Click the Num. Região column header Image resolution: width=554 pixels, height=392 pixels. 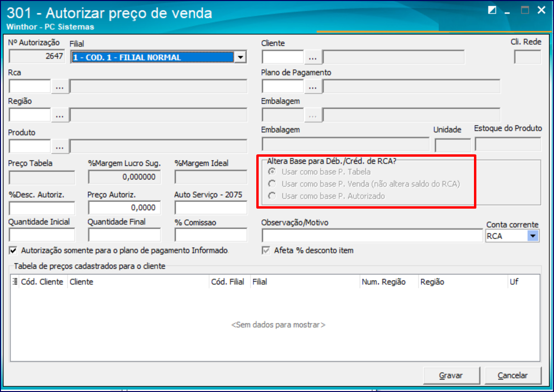click(389, 281)
